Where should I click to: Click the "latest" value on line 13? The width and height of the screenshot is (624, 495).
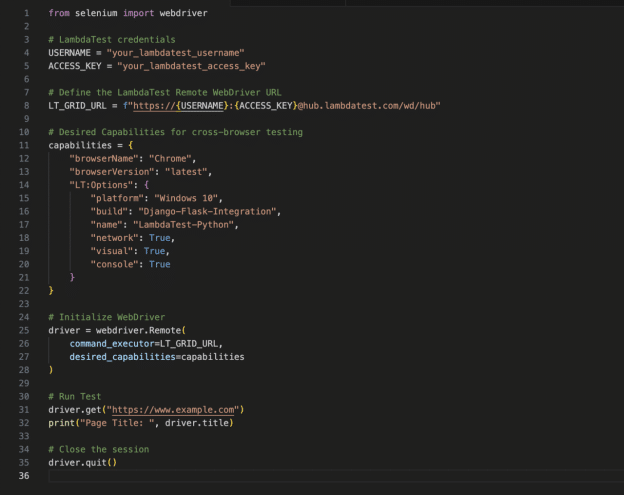pos(186,171)
